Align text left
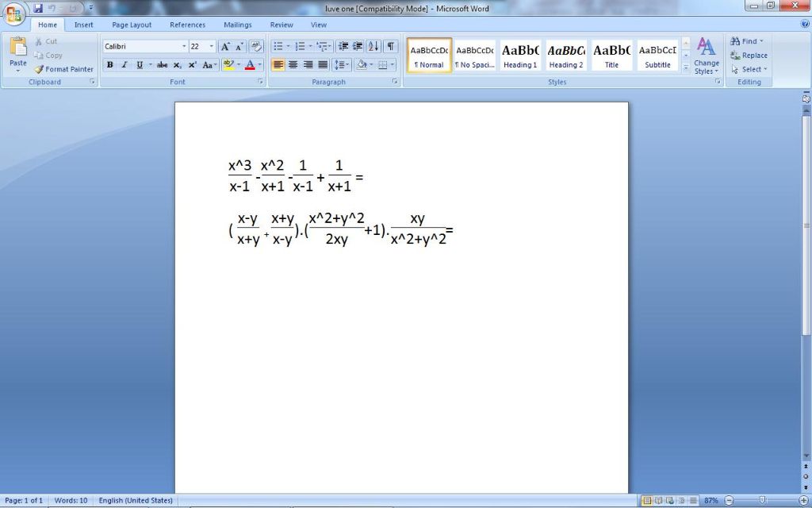 coord(278,65)
